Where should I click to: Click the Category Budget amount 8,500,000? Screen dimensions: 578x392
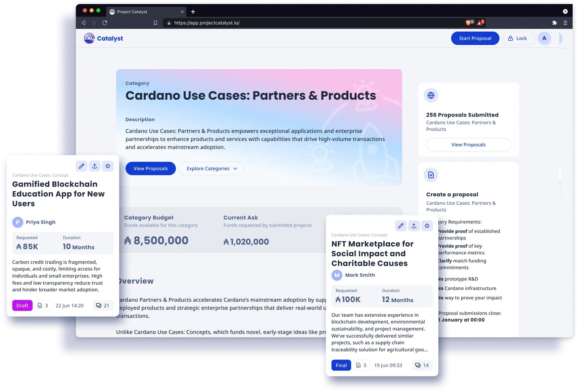pyautogui.click(x=156, y=240)
